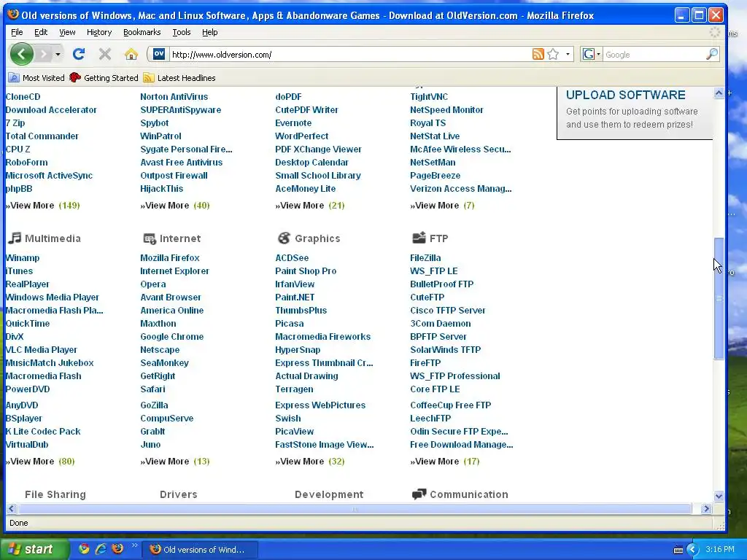Click the Communication speech bubble icon

(x=419, y=494)
